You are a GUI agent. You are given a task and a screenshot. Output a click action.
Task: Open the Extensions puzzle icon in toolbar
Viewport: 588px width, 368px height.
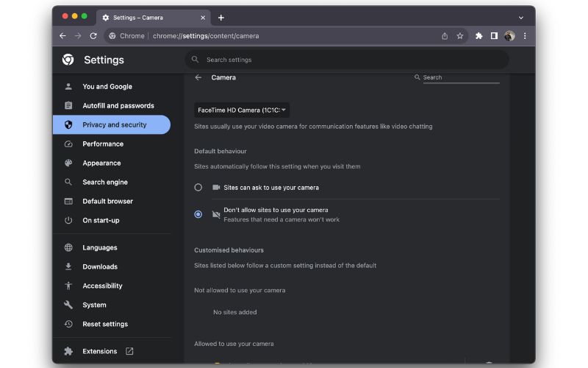(x=479, y=35)
